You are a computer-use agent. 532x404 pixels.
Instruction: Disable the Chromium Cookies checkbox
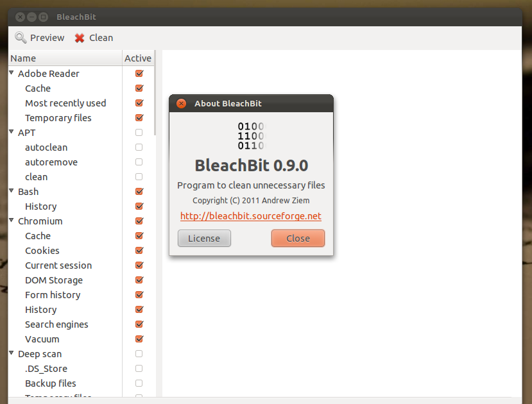click(x=139, y=250)
